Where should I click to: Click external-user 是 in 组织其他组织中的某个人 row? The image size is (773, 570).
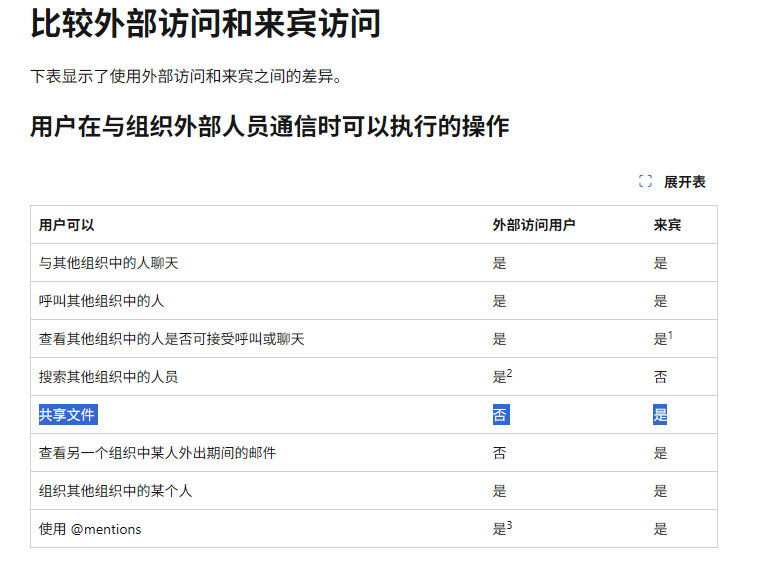point(499,491)
